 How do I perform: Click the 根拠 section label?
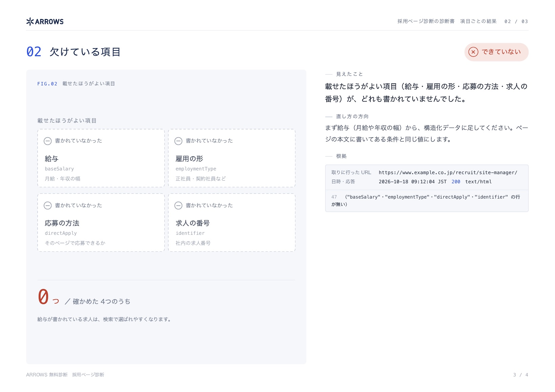[341, 156]
